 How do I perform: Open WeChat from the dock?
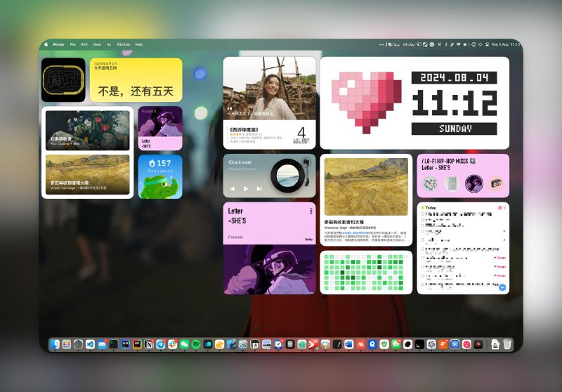click(x=184, y=344)
